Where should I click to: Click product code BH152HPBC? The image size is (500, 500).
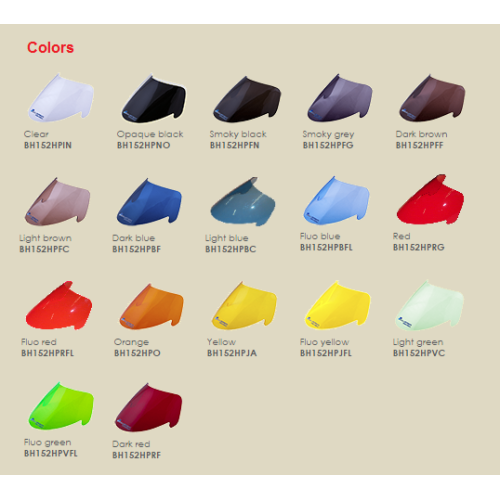click(x=230, y=249)
